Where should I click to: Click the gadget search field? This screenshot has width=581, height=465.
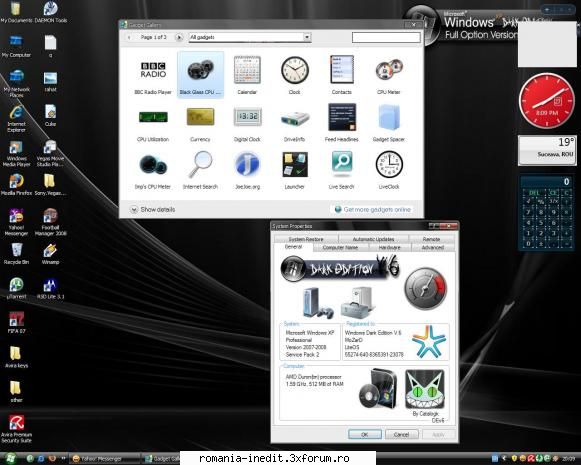[x=386, y=37]
